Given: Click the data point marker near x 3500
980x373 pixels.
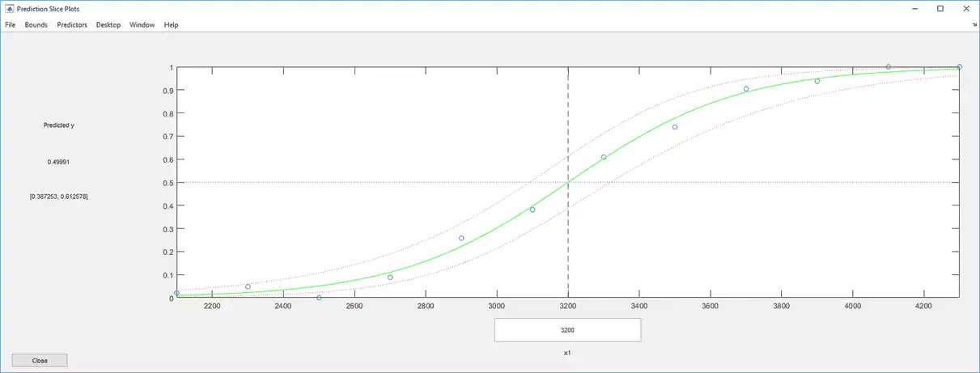Looking at the screenshot, I should point(675,127).
